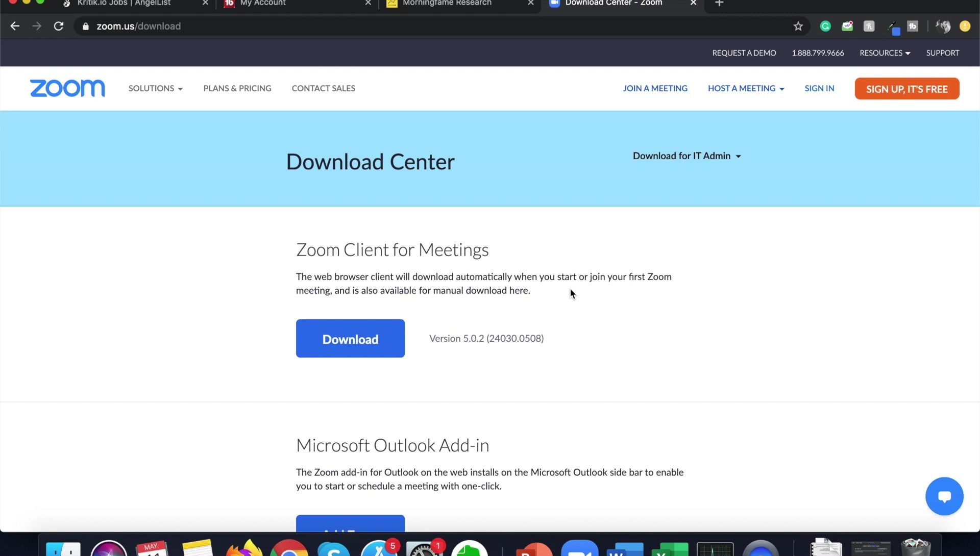Image resolution: width=980 pixels, height=556 pixels.
Task: Click version text 5.0.2 (24030.0508)
Action: tap(486, 338)
